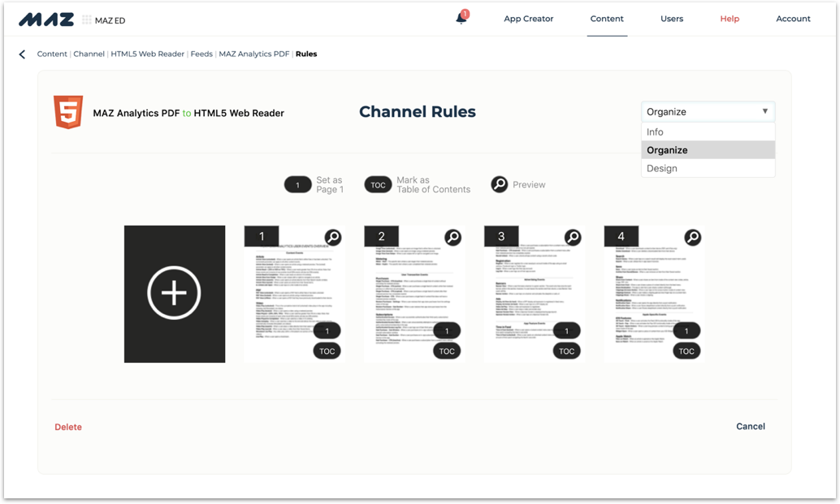Mark page 2 as Table of Contents
Screen dimensions: 840x504
point(447,351)
